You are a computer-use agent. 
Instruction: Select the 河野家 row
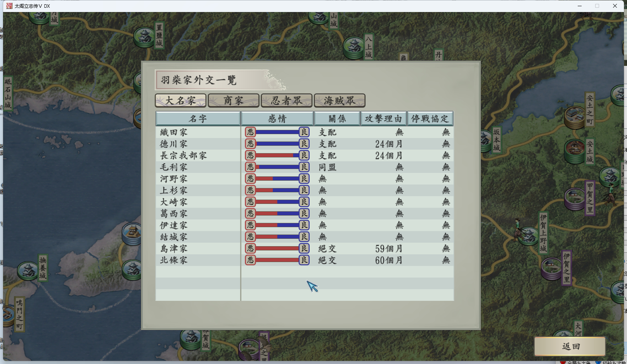click(305, 179)
